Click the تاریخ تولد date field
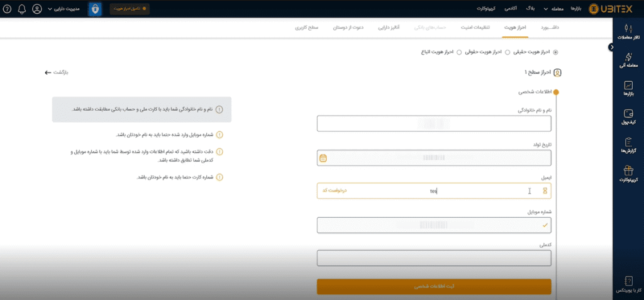Viewport: 644px width, 300px height. tap(434, 158)
